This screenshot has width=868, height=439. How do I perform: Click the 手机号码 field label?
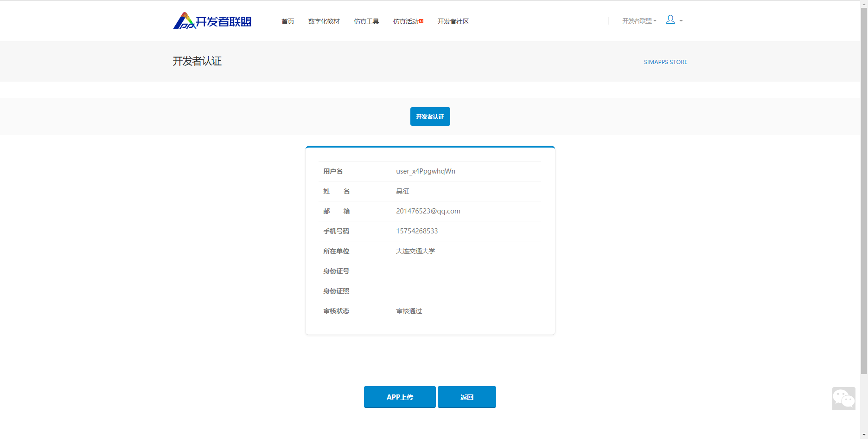tap(336, 231)
